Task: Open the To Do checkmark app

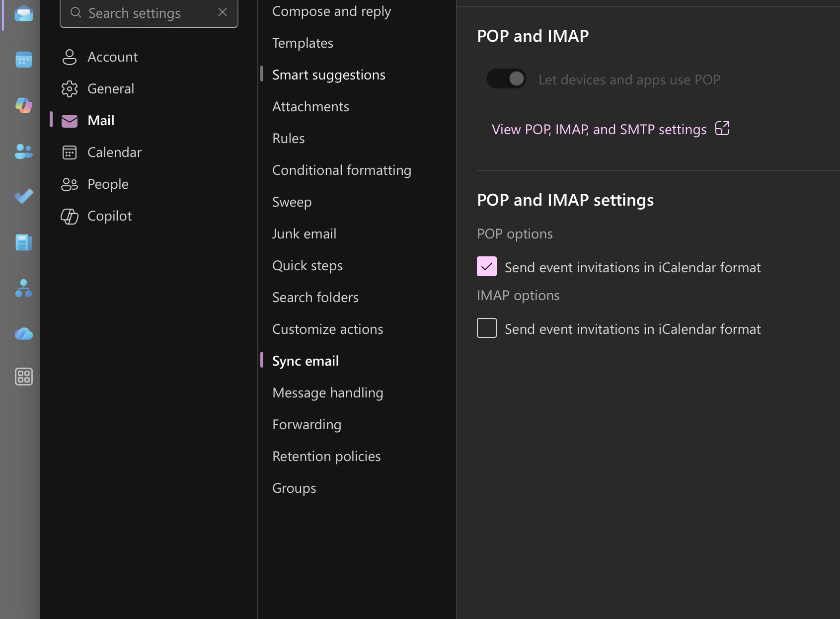Action: [x=23, y=196]
